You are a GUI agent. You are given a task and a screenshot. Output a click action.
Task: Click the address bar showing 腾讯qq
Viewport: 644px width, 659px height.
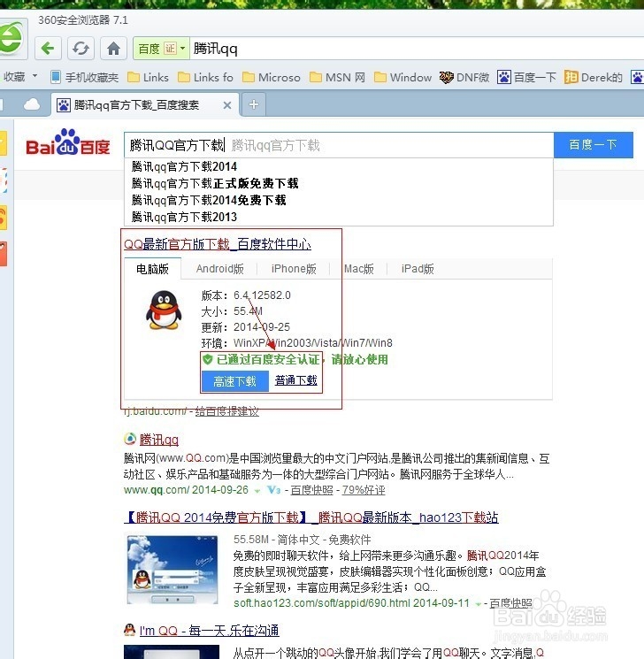click(416, 49)
